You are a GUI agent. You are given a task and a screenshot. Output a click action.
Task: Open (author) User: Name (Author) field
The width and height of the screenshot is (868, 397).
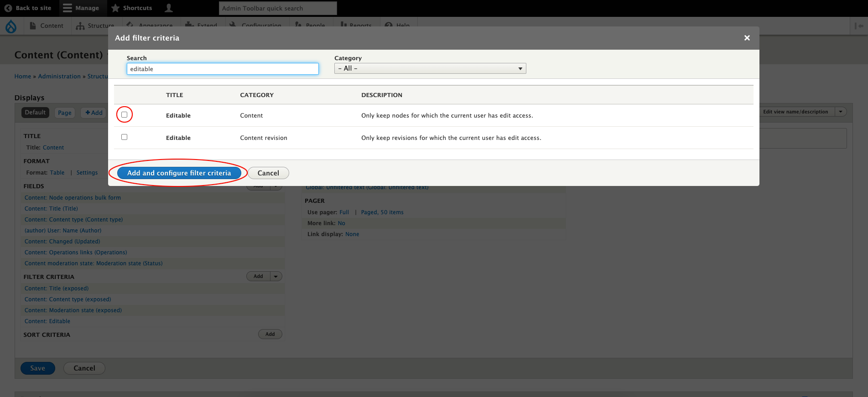tap(63, 231)
